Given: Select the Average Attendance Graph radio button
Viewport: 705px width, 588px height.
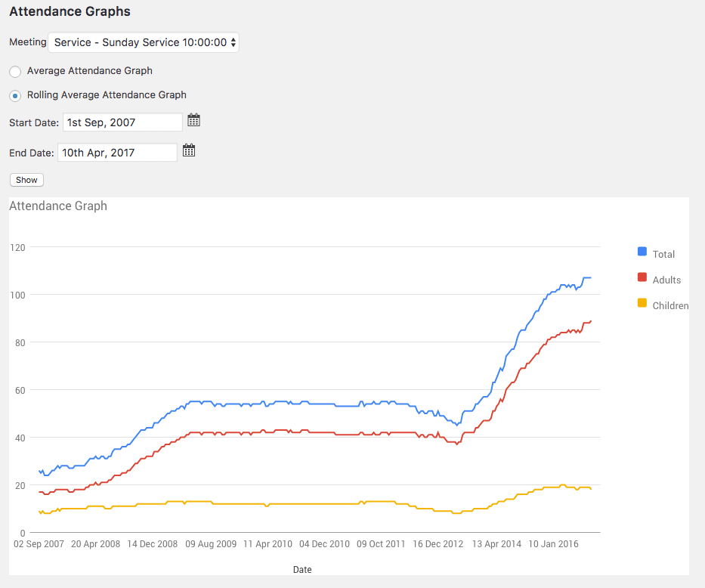Looking at the screenshot, I should [15, 71].
